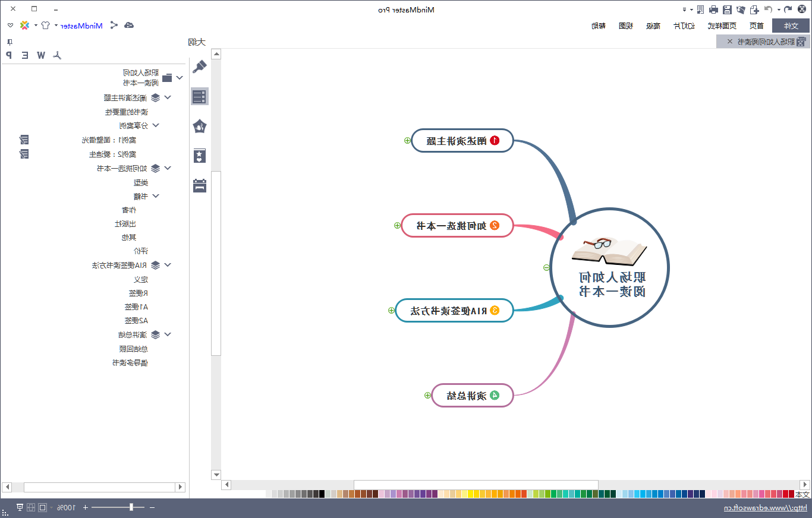The width and height of the screenshot is (812, 518).
Task: Click the MindMaster account link
Action: 81,26
